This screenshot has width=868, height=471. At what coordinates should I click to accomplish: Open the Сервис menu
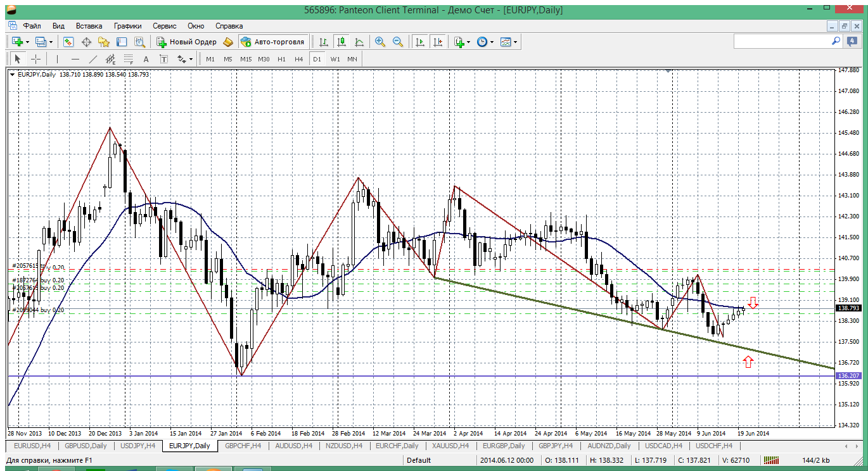tap(164, 26)
